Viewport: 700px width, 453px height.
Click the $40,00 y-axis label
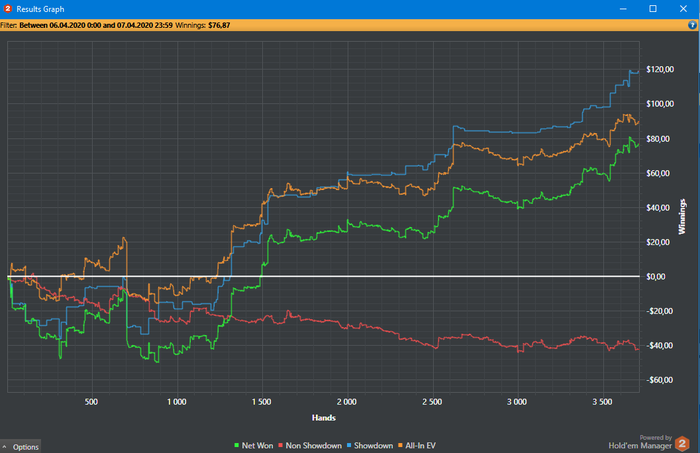tap(658, 208)
